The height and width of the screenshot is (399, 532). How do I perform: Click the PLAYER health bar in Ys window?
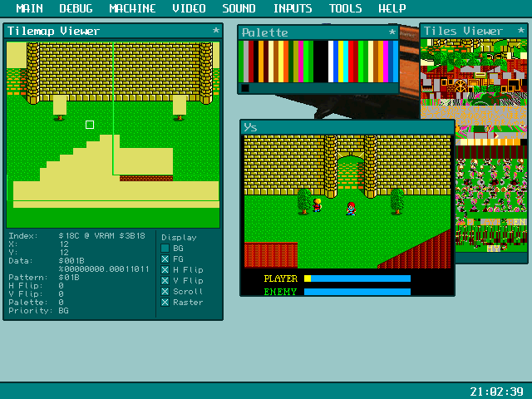pyautogui.click(x=357, y=278)
